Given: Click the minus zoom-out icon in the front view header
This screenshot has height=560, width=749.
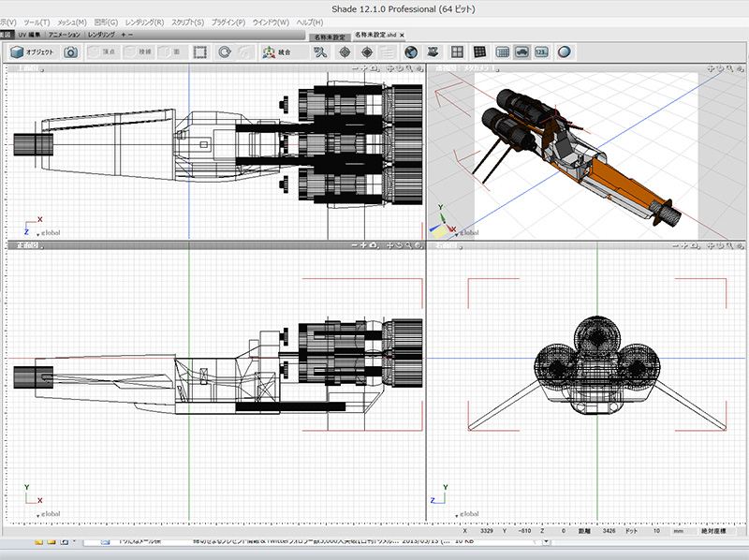Looking at the screenshot, I should (355, 245).
